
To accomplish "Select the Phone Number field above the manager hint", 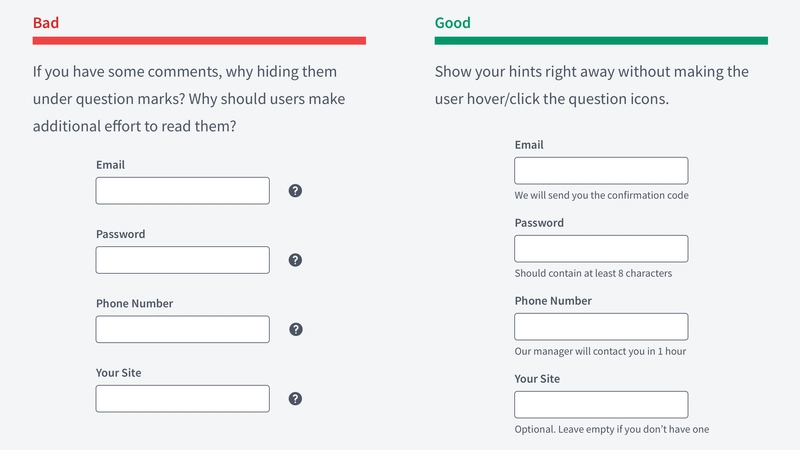I will (x=601, y=327).
